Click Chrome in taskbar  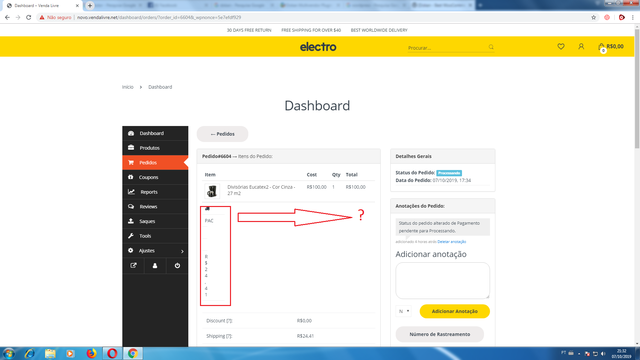[x=133, y=353]
